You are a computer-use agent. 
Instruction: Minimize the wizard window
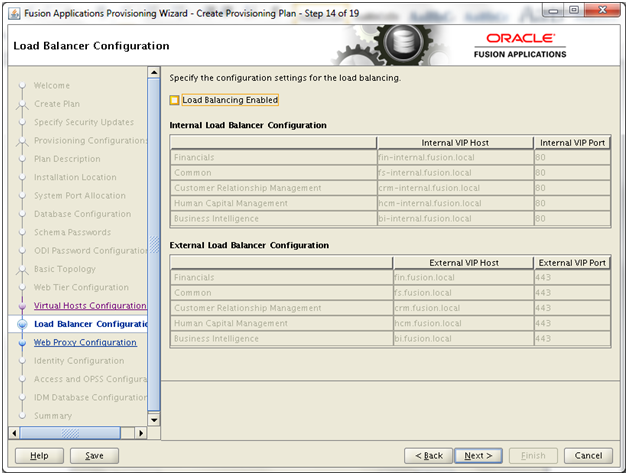[554, 10]
